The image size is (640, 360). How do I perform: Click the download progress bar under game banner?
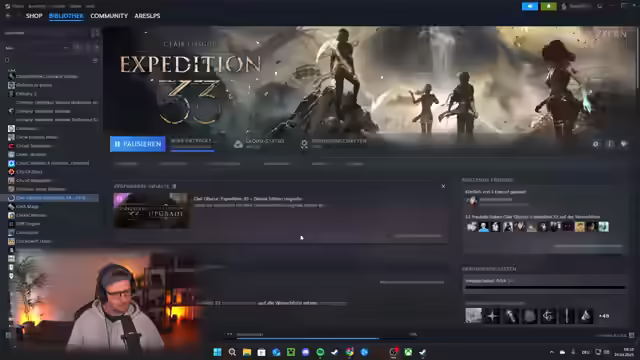(x=192, y=151)
